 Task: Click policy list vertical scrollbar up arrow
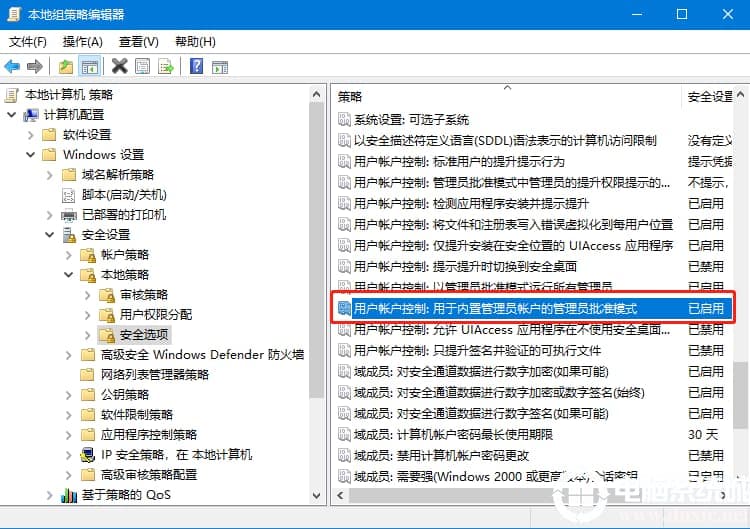(740, 94)
